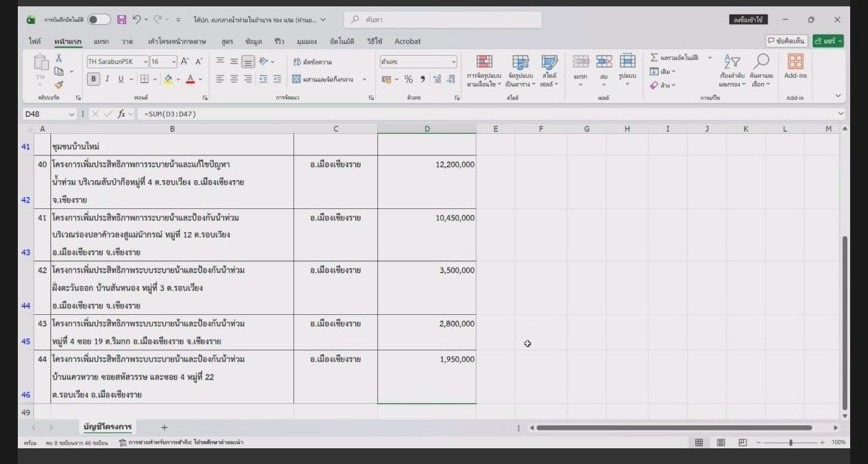Click the zoom slider handle
Screen dimensions: 868x464
[790, 442]
